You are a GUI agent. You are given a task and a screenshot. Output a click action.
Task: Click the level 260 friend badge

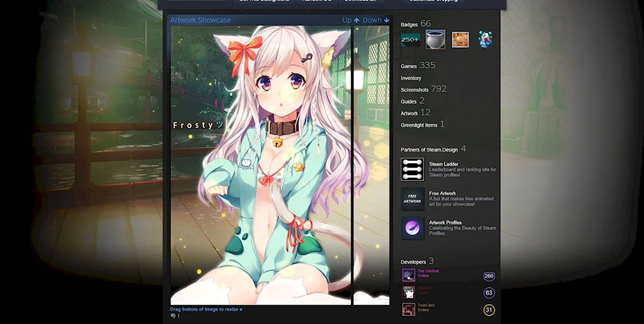coord(488,276)
